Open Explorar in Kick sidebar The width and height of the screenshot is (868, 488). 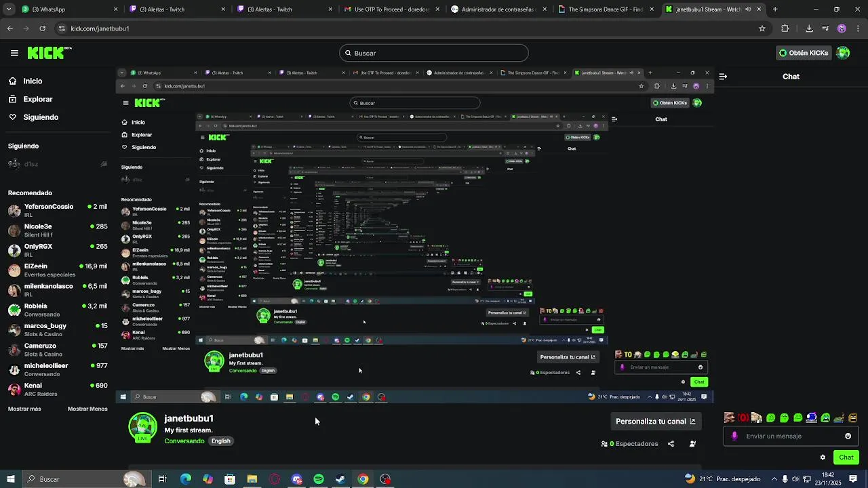tap(38, 99)
